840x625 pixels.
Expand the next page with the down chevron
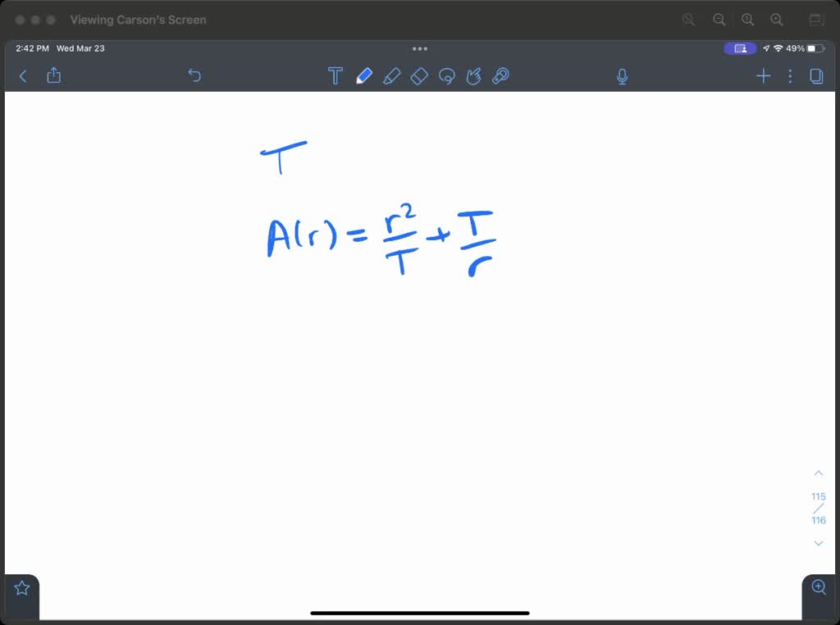coord(818,543)
